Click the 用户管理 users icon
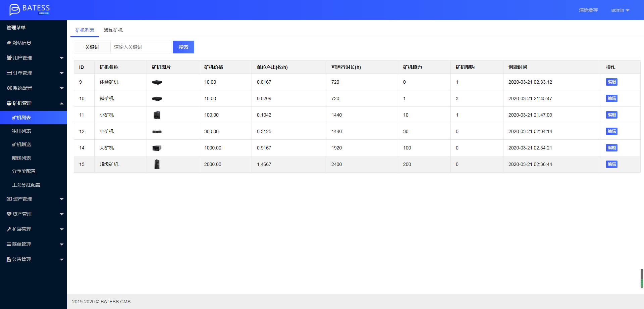 [x=9, y=58]
